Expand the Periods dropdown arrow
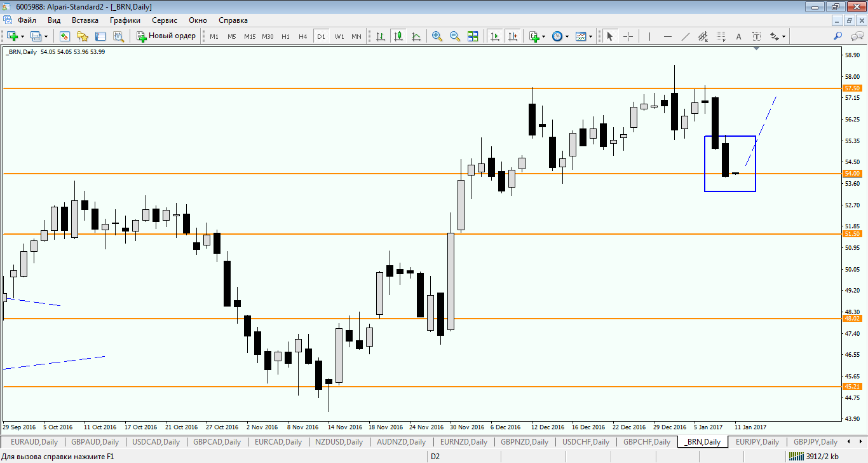This screenshot has height=463, width=868. tap(567, 36)
